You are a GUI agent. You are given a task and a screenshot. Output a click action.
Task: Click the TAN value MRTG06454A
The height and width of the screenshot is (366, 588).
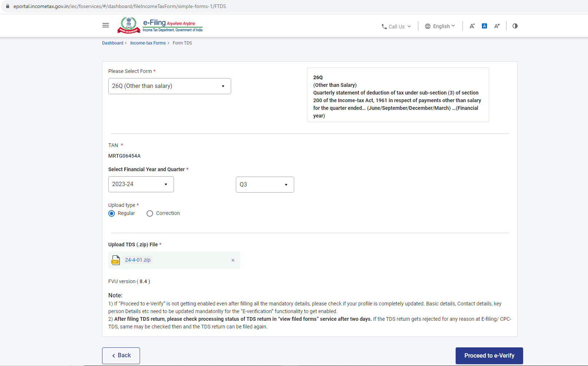coord(124,156)
